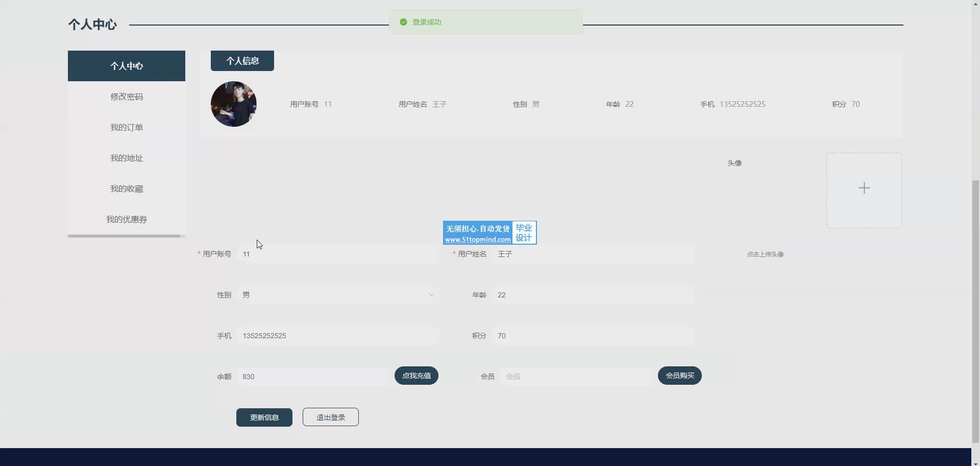Click the 用户姓名 王子 text in info row

point(423,104)
